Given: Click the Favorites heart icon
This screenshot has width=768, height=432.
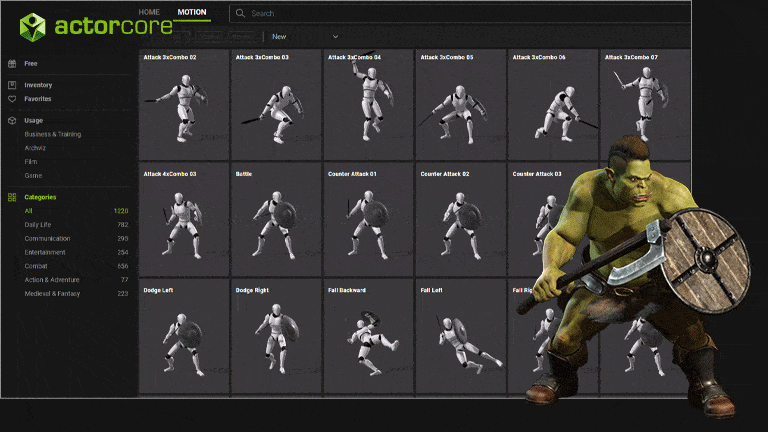Looking at the screenshot, I should [x=12, y=99].
